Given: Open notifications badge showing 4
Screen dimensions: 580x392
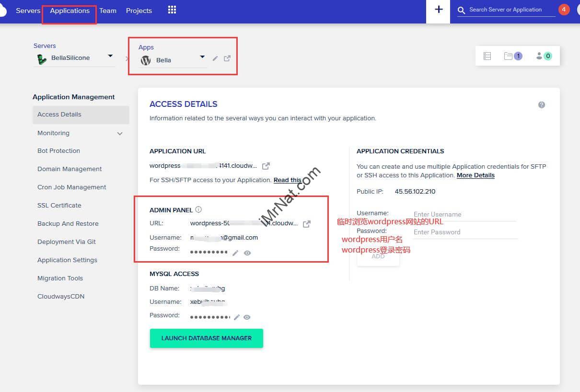Looking at the screenshot, I should (564, 10).
